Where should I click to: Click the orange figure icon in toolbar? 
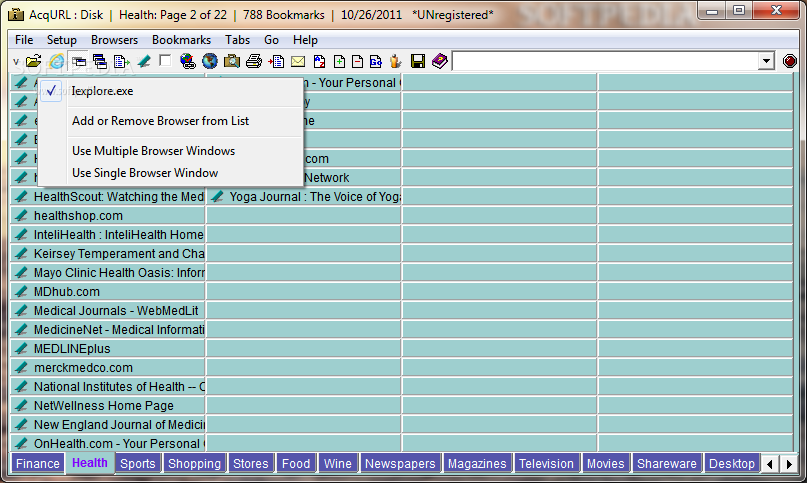(395, 61)
